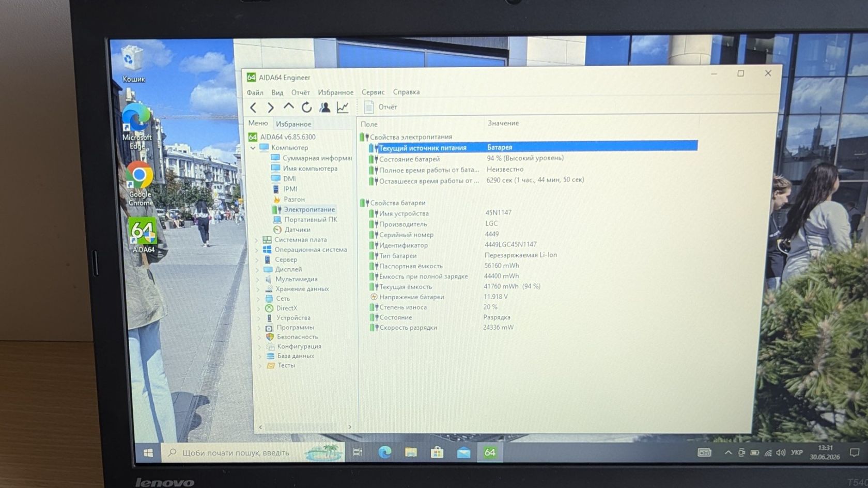Click the AIDA64 taskbar button
Screen dimensions: 868x488
pyautogui.click(x=490, y=453)
